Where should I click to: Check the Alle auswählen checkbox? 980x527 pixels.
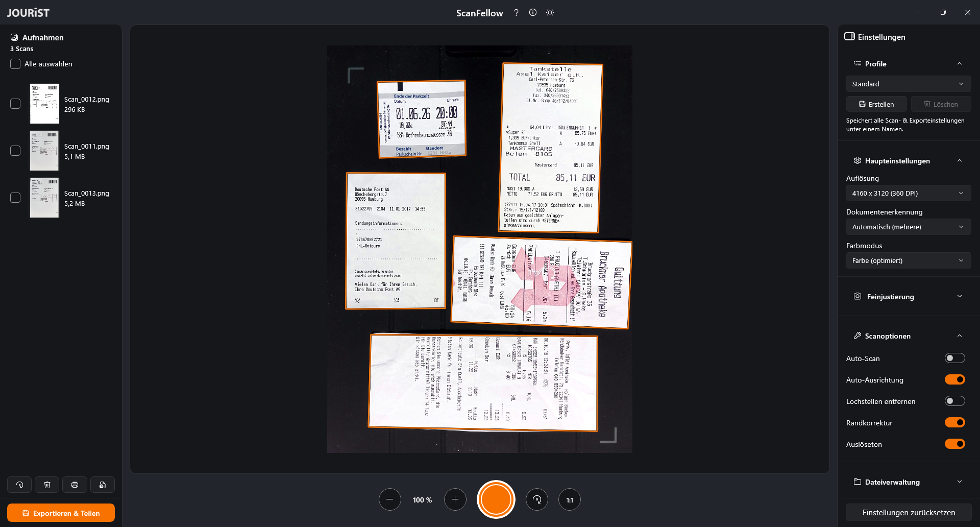click(15, 64)
